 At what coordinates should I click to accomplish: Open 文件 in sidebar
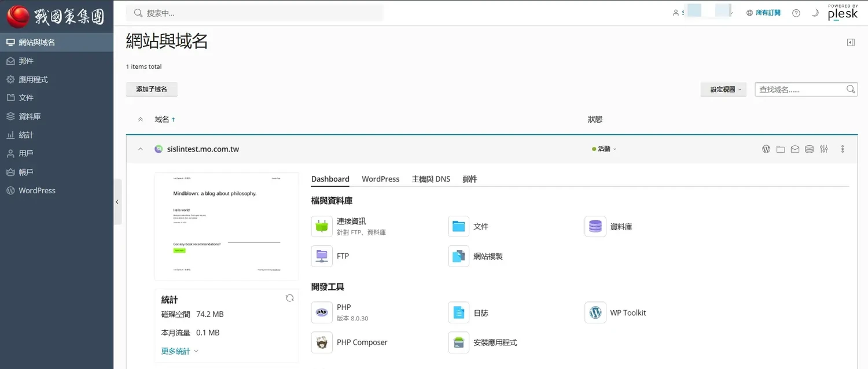[x=57, y=98]
